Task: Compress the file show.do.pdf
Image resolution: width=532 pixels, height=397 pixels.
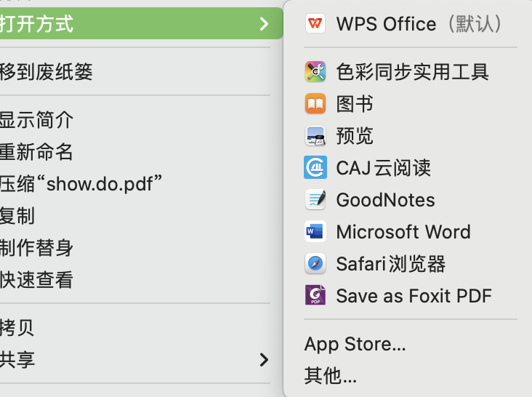Action: (x=81, y=183)
